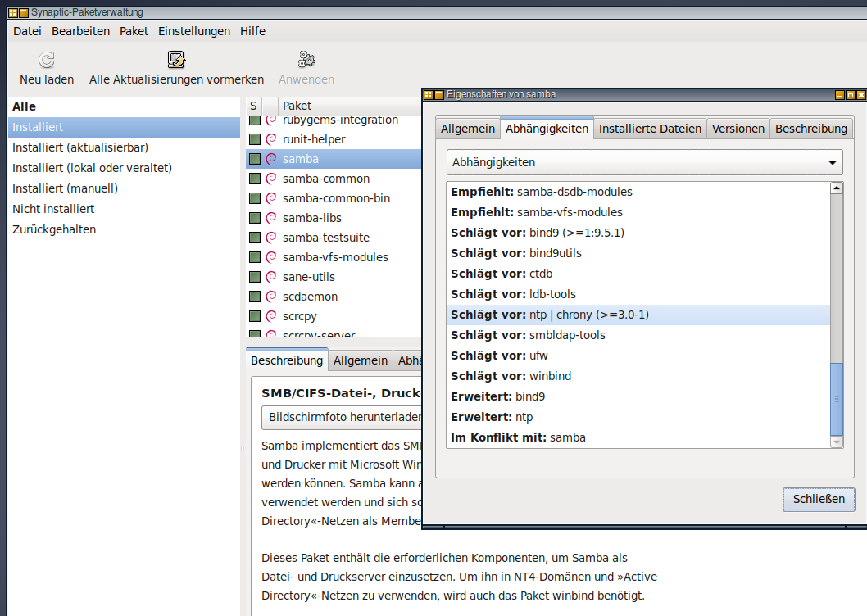
Task: Select Empfiehlt: samba-vfs-modules row
Action: (x=638, y=213)
